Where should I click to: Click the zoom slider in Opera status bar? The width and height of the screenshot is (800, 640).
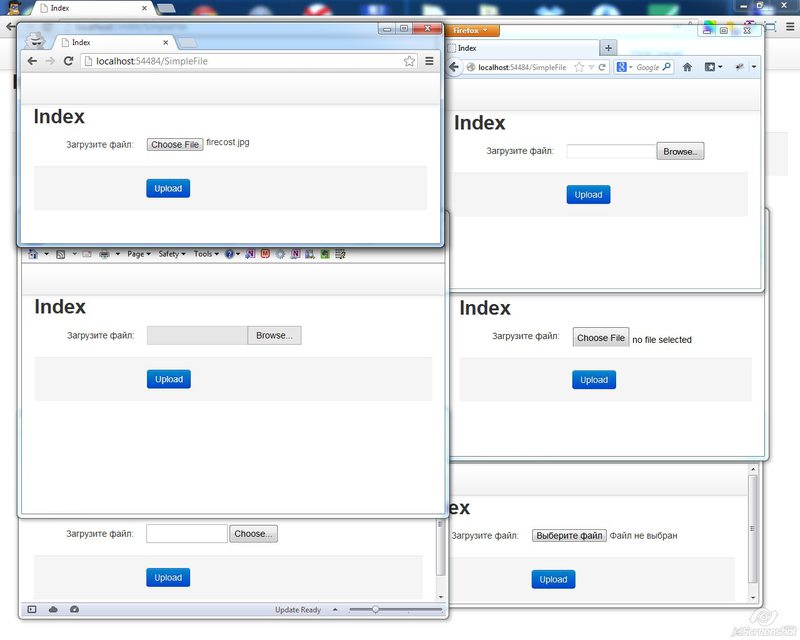[395, 609]
